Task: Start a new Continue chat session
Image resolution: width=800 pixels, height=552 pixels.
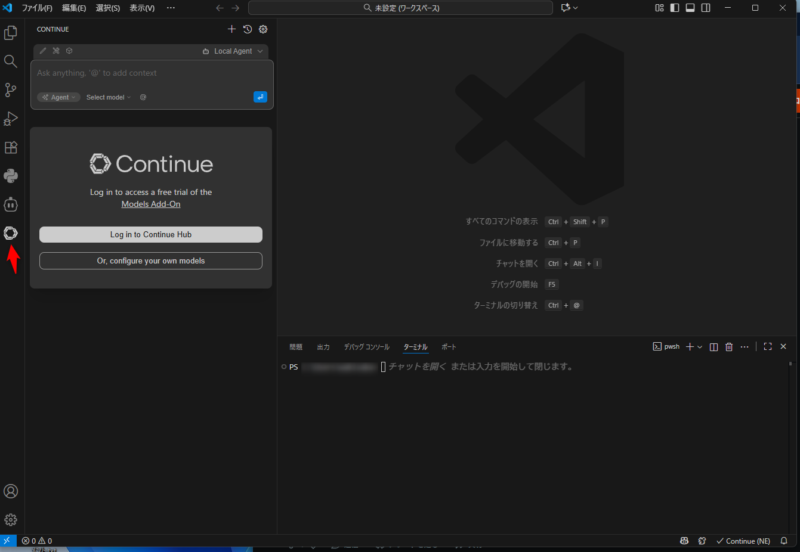Action: tap(232, 29)
